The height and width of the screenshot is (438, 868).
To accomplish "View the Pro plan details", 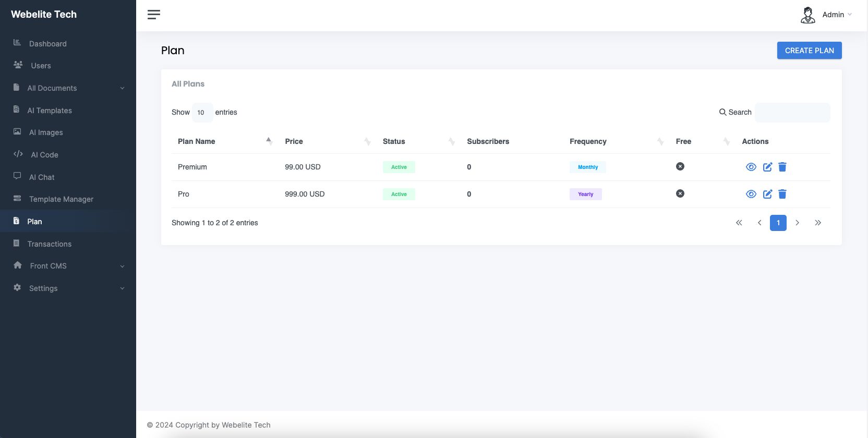I will tap(751, 194).
